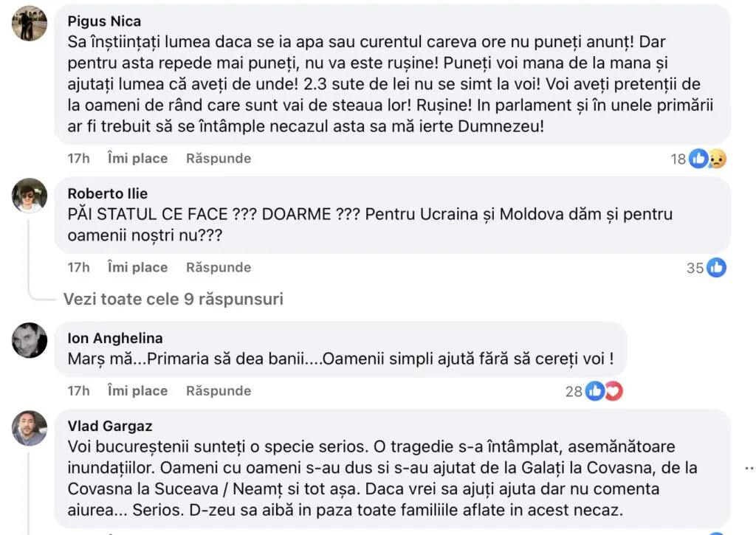Click the like reaction icon on Pigus Nica's comment

coord(698,159)
